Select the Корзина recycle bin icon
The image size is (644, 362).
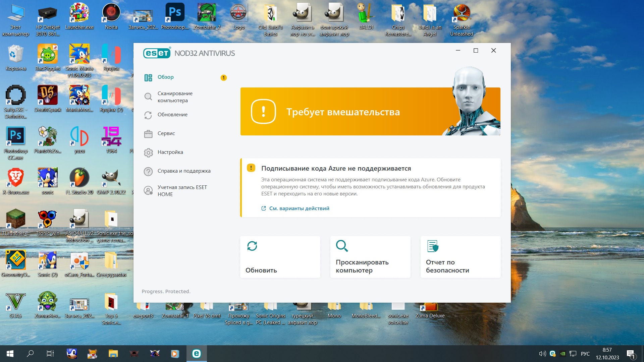coord(15,58)
